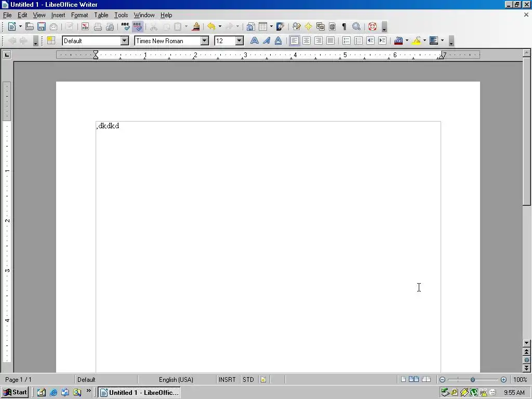Export directly as PDF
Screen dimensions: 532x399
coord(85,26)
